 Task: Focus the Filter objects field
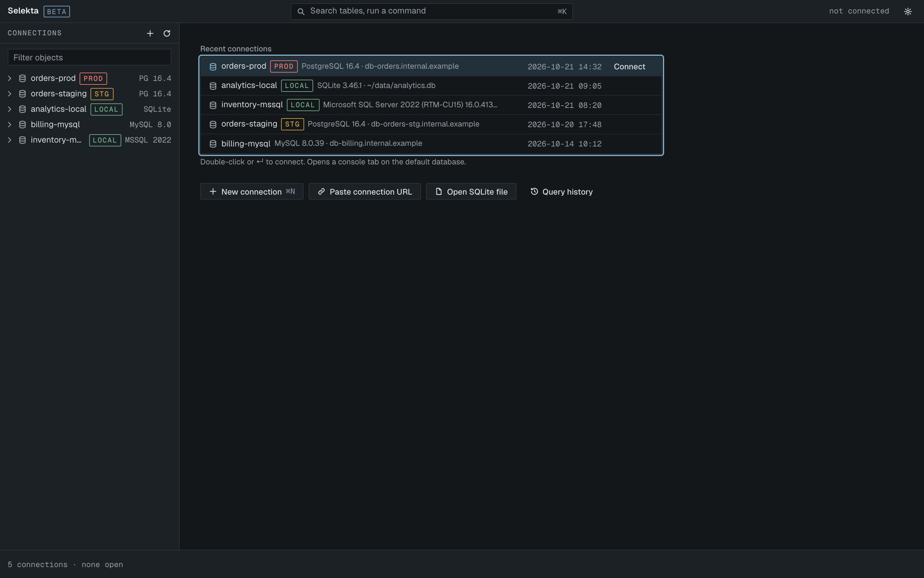click(89, 57)
